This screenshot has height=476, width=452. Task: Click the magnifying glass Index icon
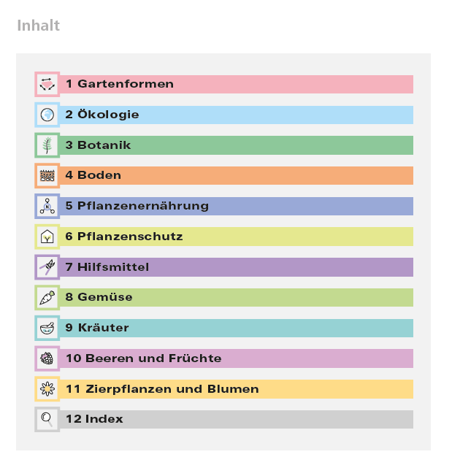pos(47,419)
